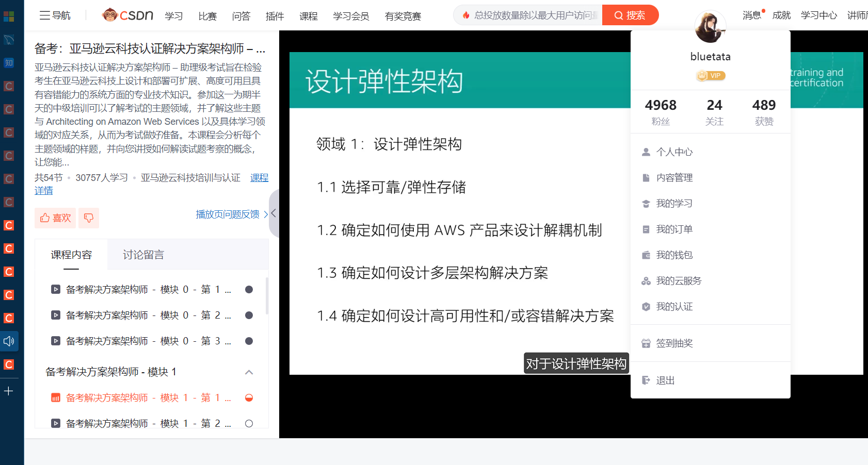
Task: Click the video subtitle 对于设计弹性架构
Action: coord(576,363)
